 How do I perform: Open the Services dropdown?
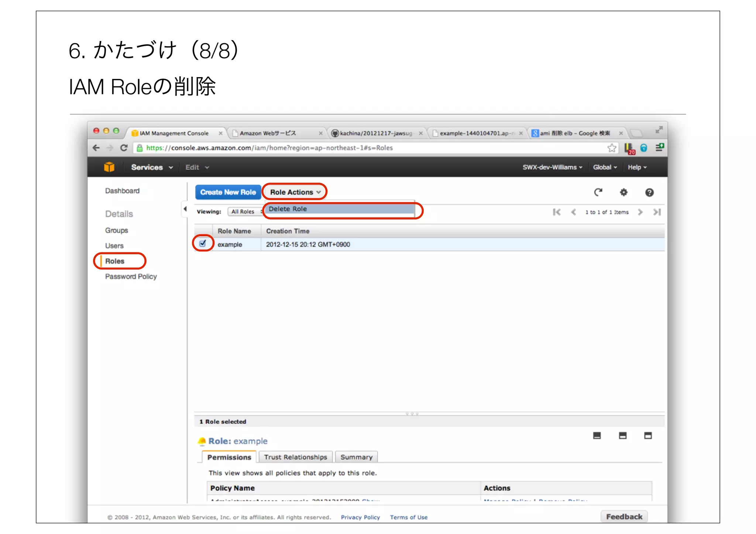pyautogui.click(x=152, y=167)
